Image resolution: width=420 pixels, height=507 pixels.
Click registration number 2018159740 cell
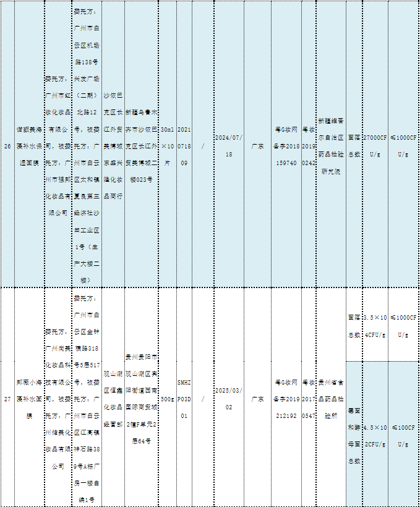[286, 147]
